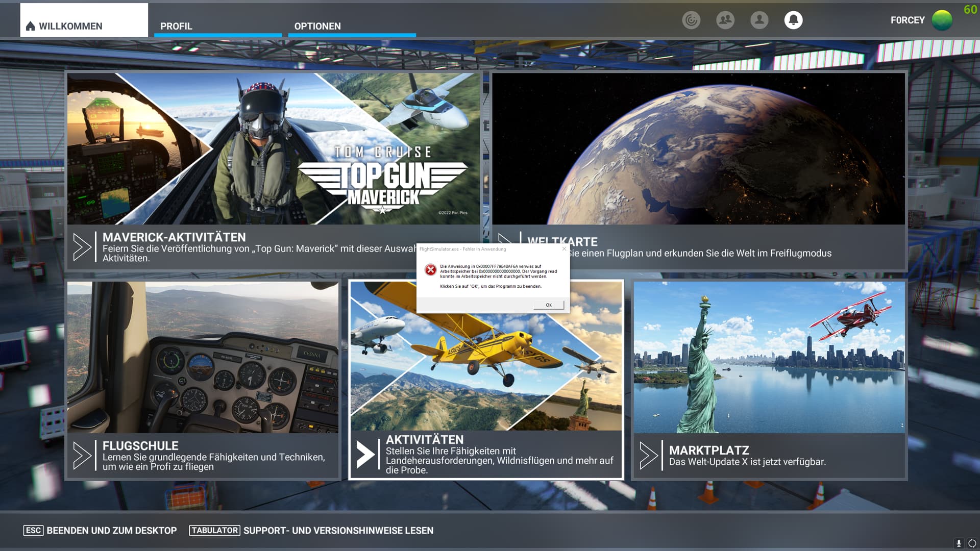
Task: Click Support- und Versionshinweise lesen
Action: click(338, 531)
